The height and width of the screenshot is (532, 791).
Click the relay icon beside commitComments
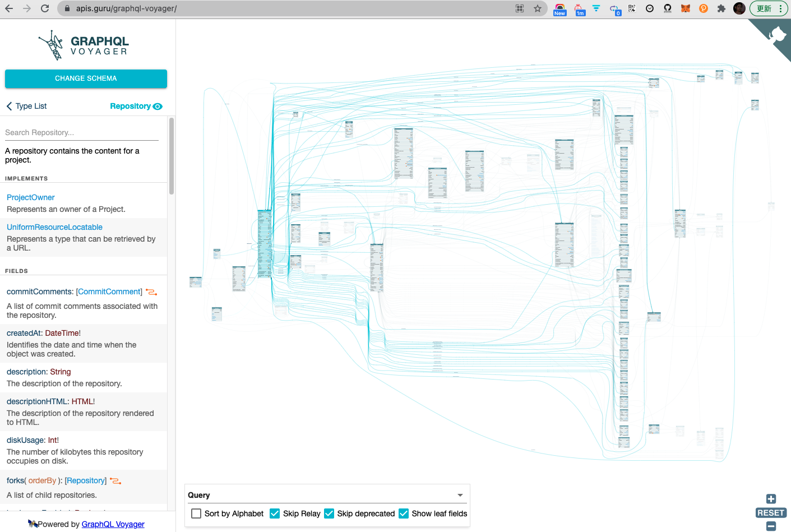coord(151,292)
